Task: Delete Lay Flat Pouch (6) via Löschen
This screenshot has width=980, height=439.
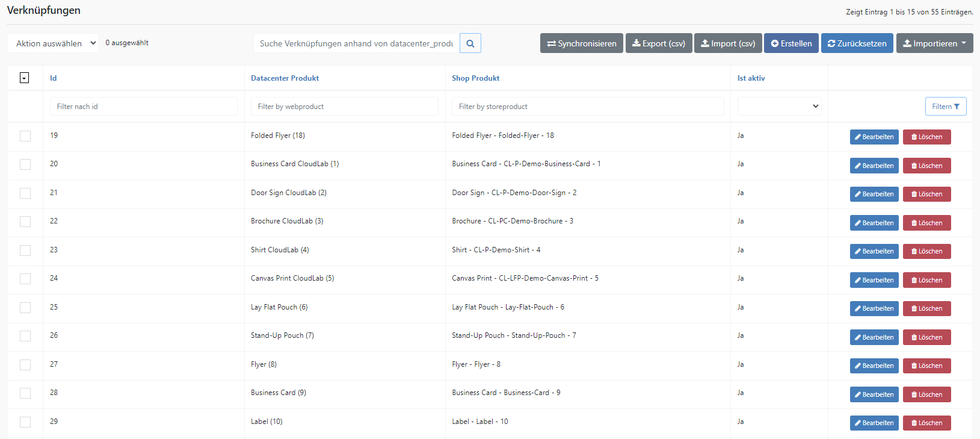Action: [x=926, y=308]
